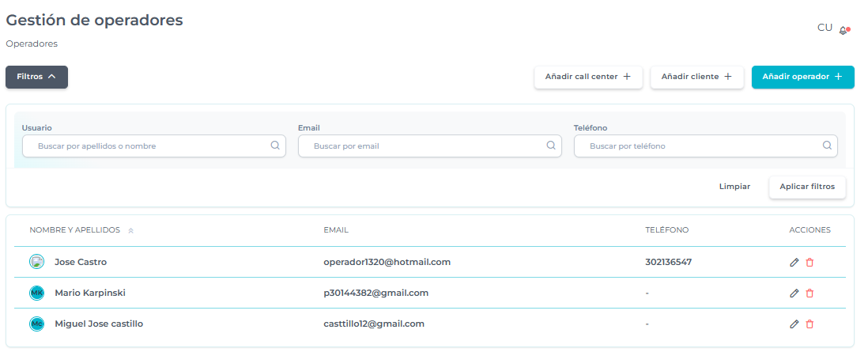Apply filters with Aplicar filtros
868x356 pixels.
806,187
